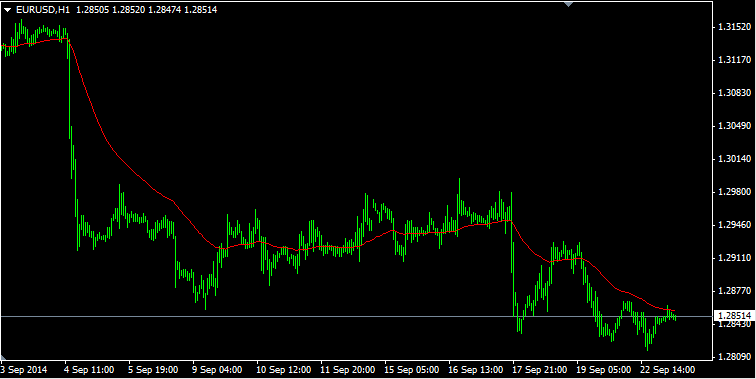The height and width of the screenshot is (379, 756).
Task: Click the 17 Sep 21:00 time label
Action: coord(540,370)
